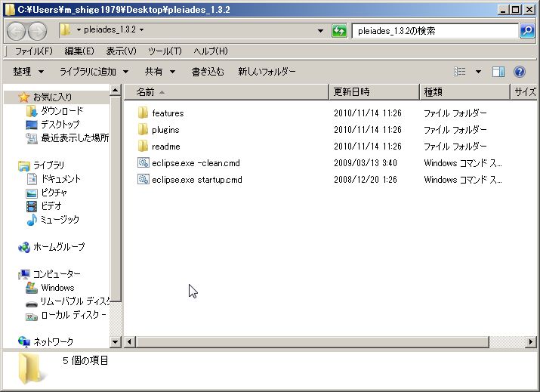The image size is (540, 392).
Task: Click eclipse.exe -clean.cmd file icon
Action: point(143,162)
